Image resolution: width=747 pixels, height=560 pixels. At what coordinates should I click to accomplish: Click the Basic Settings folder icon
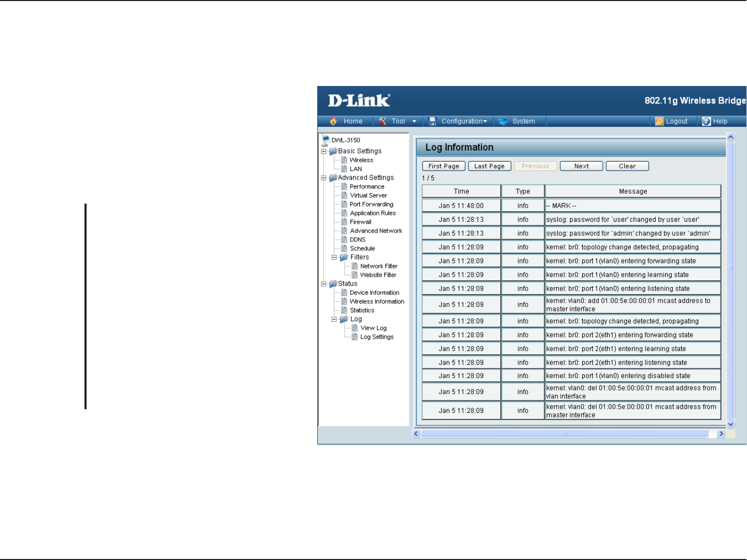coord(333,151)
